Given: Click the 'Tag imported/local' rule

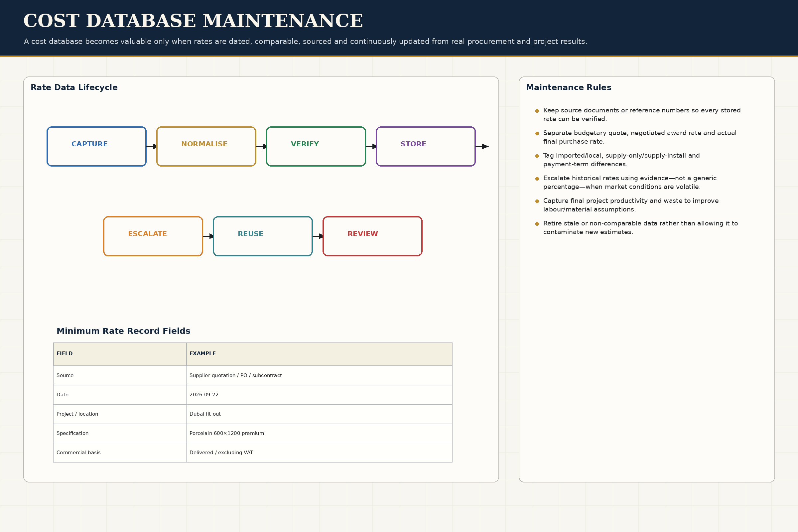Looking at the screenshot, I should [x=617, y=160].
